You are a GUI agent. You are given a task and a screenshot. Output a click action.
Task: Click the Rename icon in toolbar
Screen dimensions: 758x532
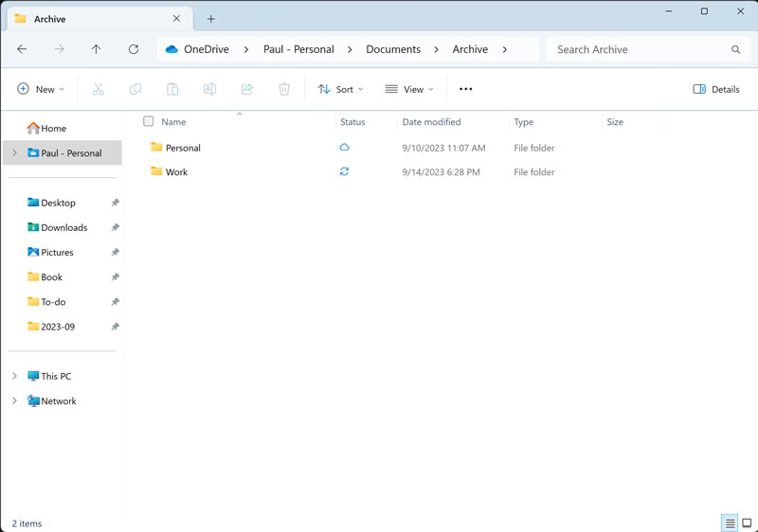tap(209, 89)
